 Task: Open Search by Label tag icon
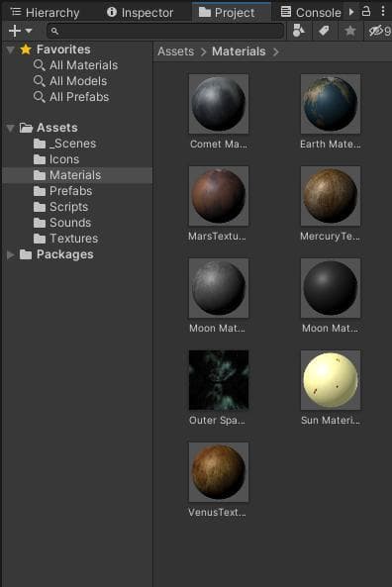325,31
